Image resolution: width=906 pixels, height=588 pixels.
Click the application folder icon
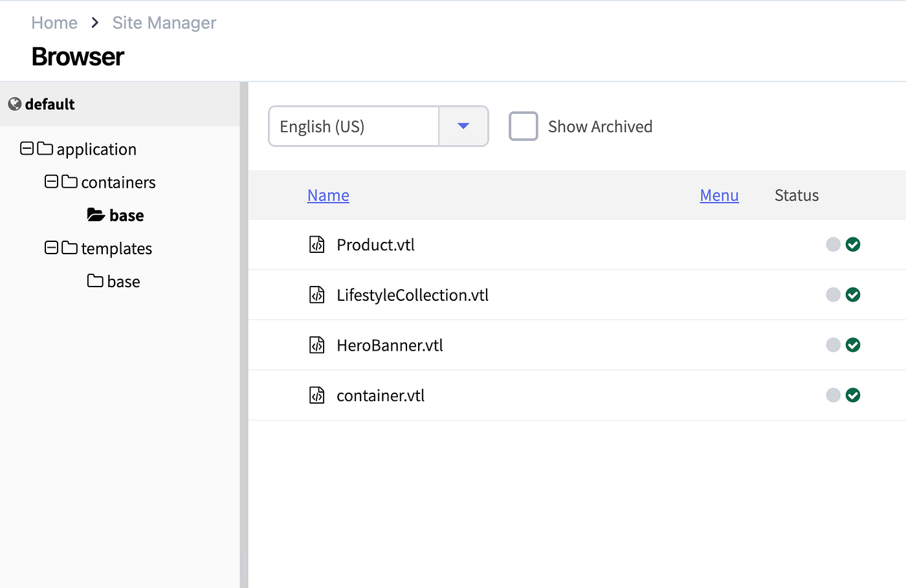tap(45, 149)
